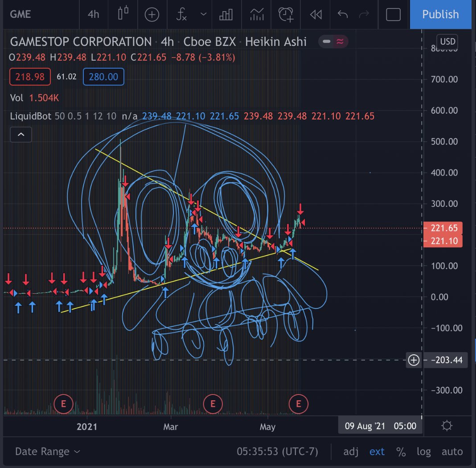Open the earnings E marker after May
The height and width of the screenshot is (468, 476).
pyautogui.click(x=299, y=404)
